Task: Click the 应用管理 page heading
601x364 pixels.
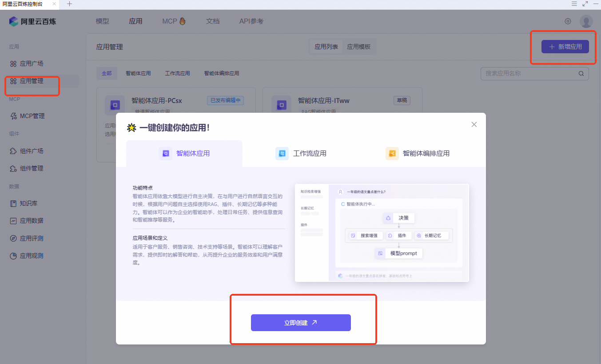Action: click(110, 47)
